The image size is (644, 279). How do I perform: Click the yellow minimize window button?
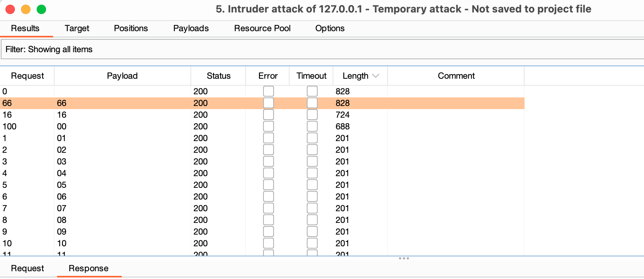[x=26, y=9]
